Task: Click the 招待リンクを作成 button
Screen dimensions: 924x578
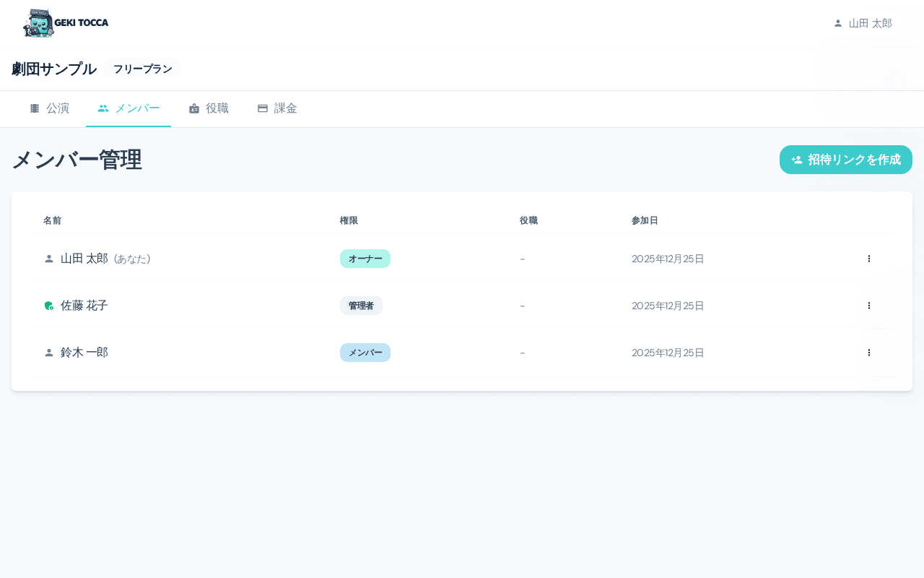Action: [845, 160]
